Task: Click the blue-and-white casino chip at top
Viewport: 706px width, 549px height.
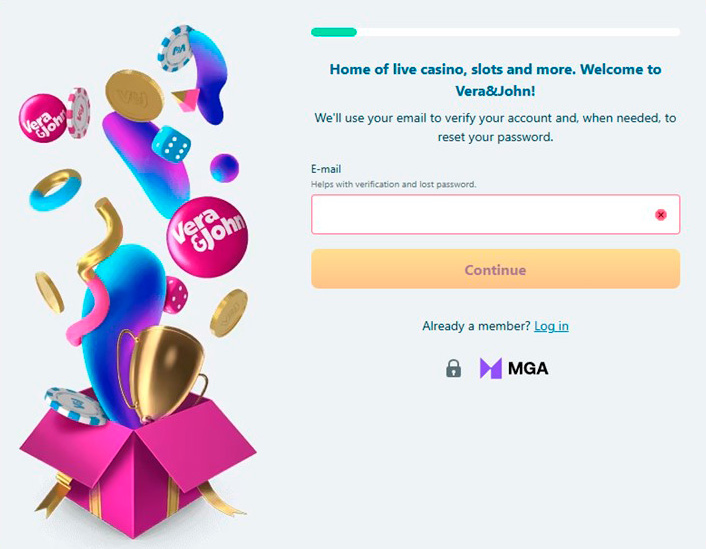Action: tap(176, 49)
